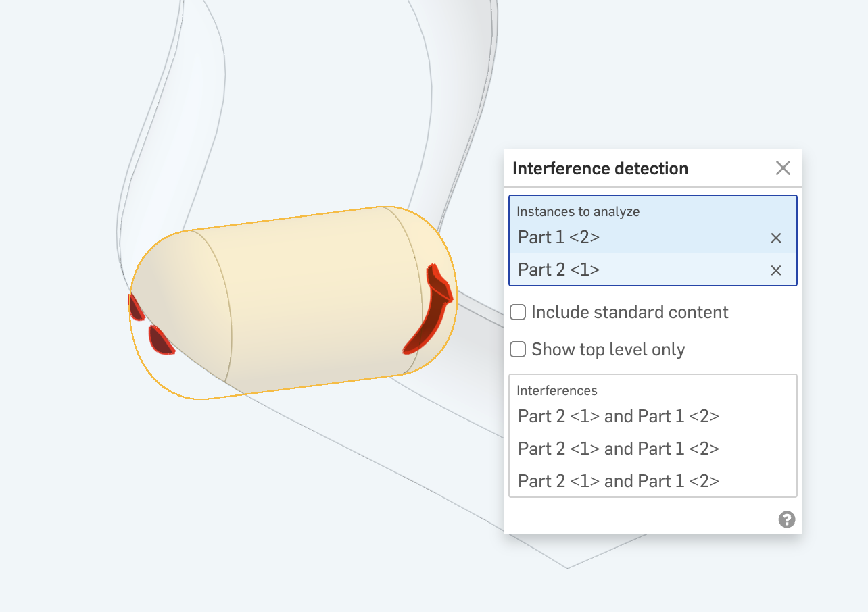
Task: Remove Part 1 <2> from instances
Action: point(776,238)
